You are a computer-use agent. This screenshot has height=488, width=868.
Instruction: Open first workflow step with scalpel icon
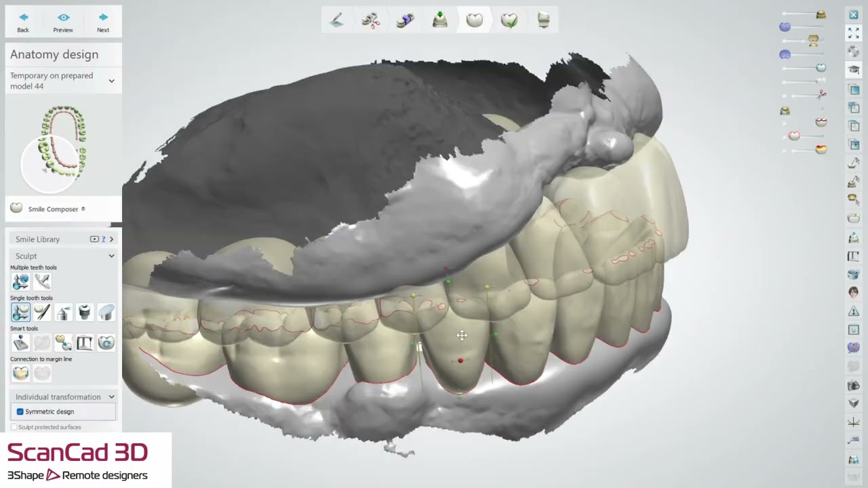(336, 20)
